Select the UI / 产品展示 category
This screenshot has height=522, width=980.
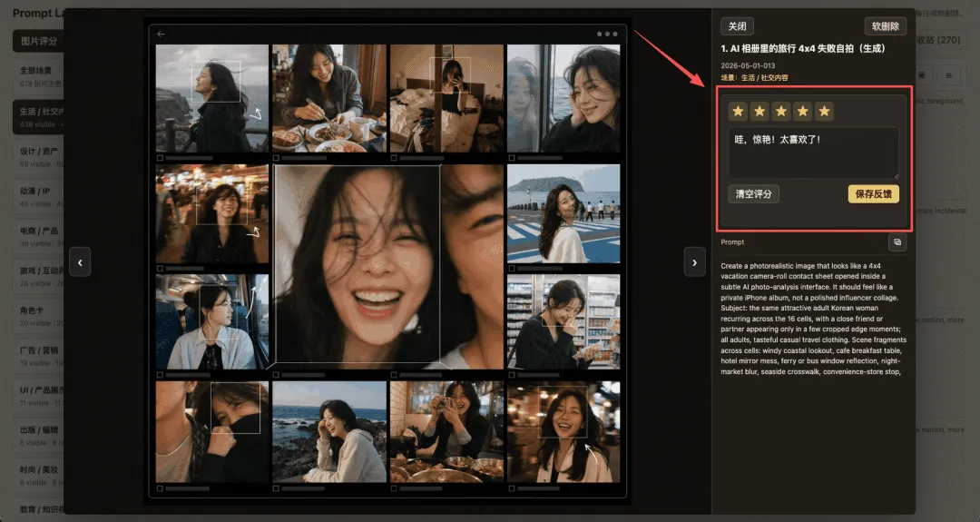click(39, 396)
